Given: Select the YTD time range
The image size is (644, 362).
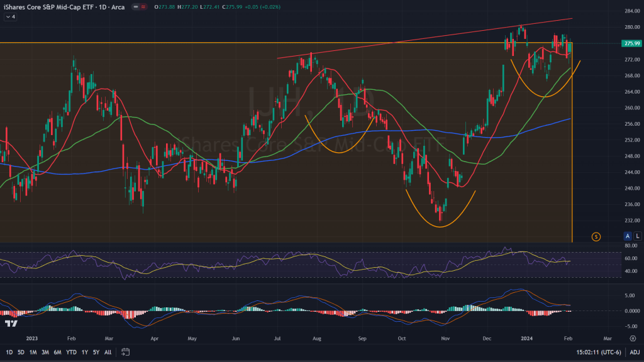Looking at the screenshot, I should click(71, 352).
